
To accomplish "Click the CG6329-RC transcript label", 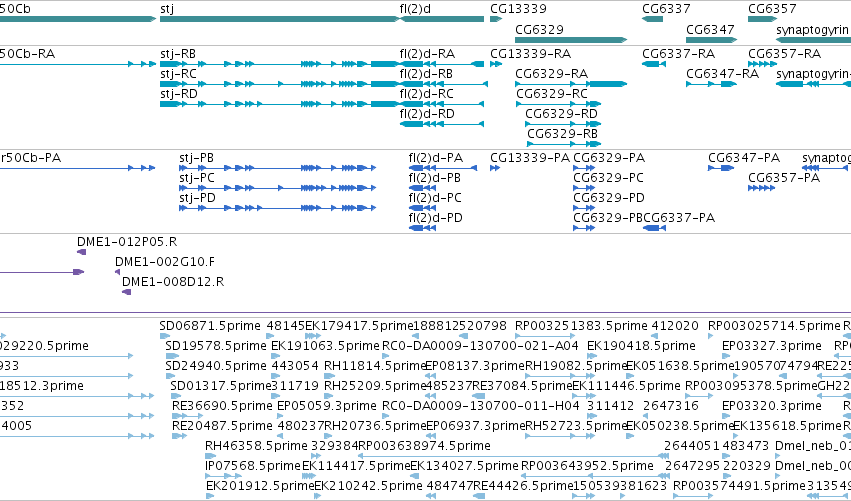I will coord(552,94).
